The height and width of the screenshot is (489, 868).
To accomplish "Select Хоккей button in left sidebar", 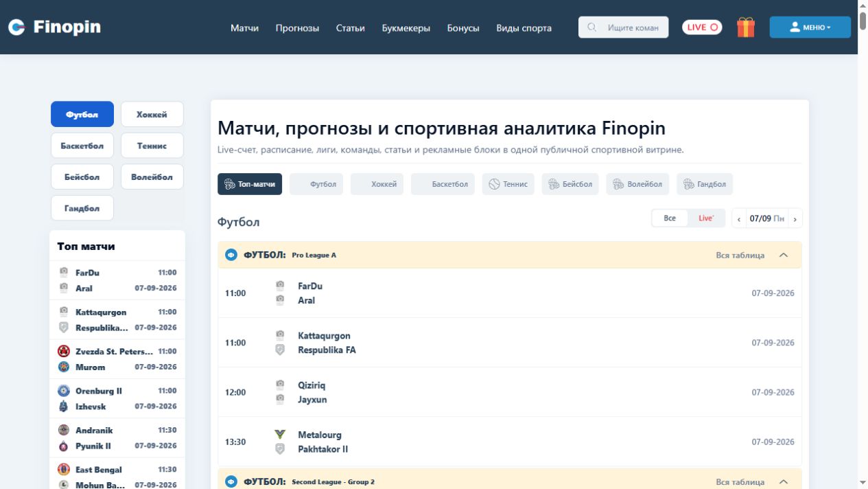I will coord(152,114).
